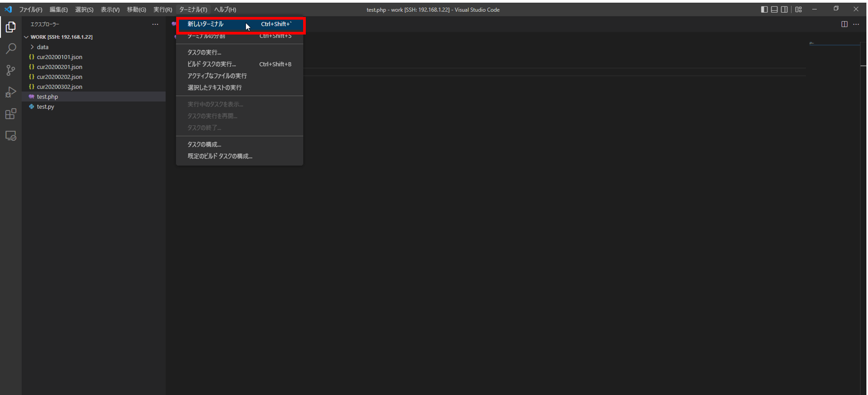Screen dimensions: 868x395
Task: Open the ヘルプ(H) menu
Action: coord(225,10)
